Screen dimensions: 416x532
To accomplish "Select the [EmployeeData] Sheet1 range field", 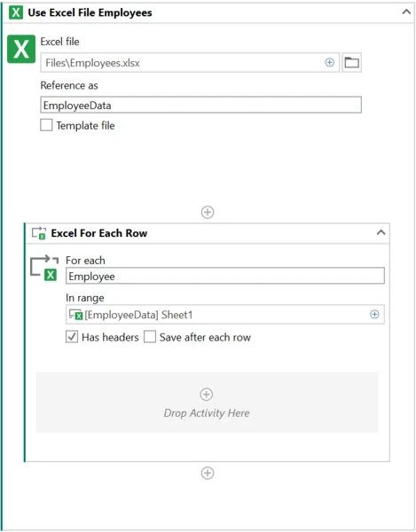I will click(x=225, y=315).
